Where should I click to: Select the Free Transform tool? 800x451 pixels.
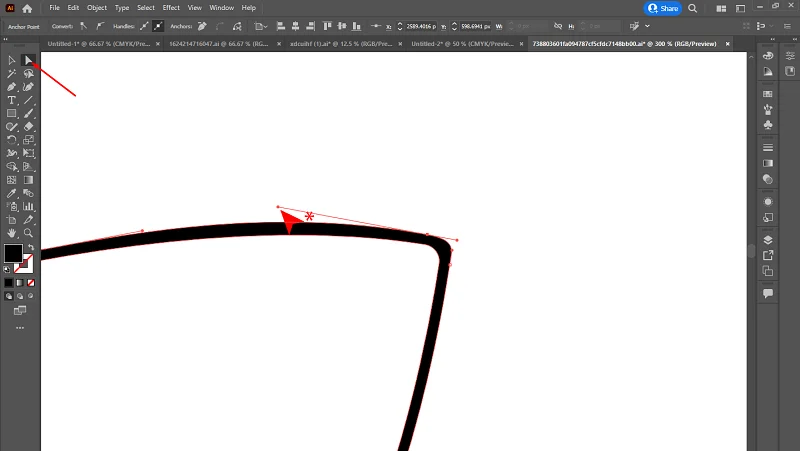tap(29, 153)
